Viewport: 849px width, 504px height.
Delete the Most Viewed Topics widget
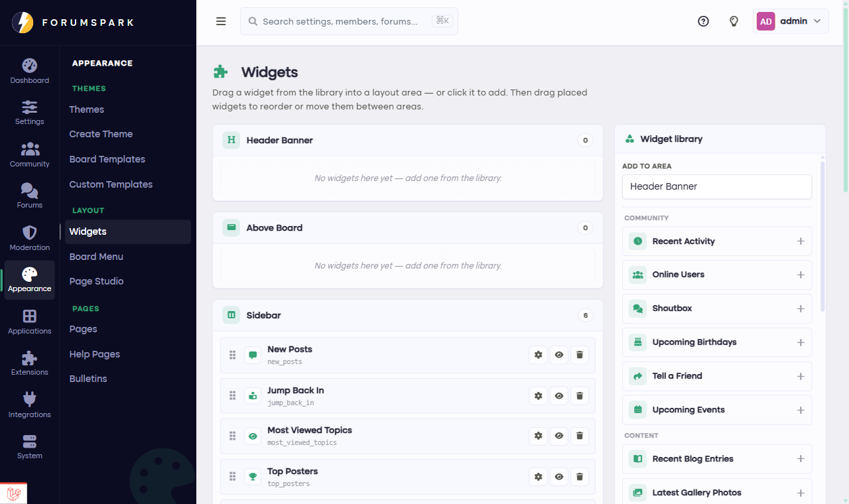point(580,436)
